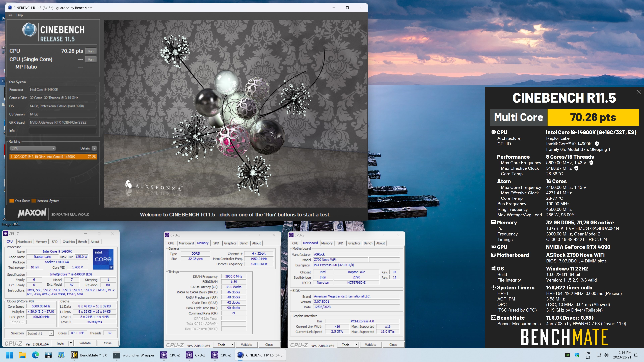
Task: Switch to SPD tab in CPU-Z Memory window
Action: pos(216,243)
